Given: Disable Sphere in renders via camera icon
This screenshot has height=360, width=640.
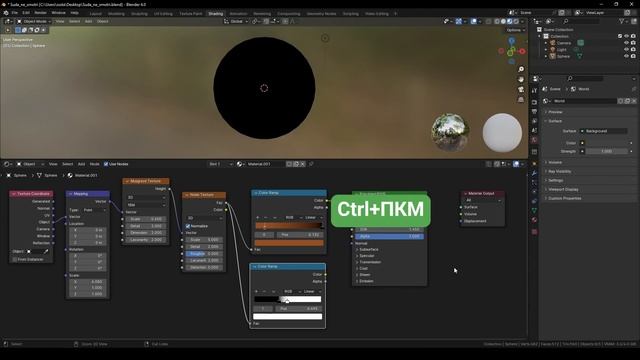Looking at the screenshot, I should (x=633, y=56).
